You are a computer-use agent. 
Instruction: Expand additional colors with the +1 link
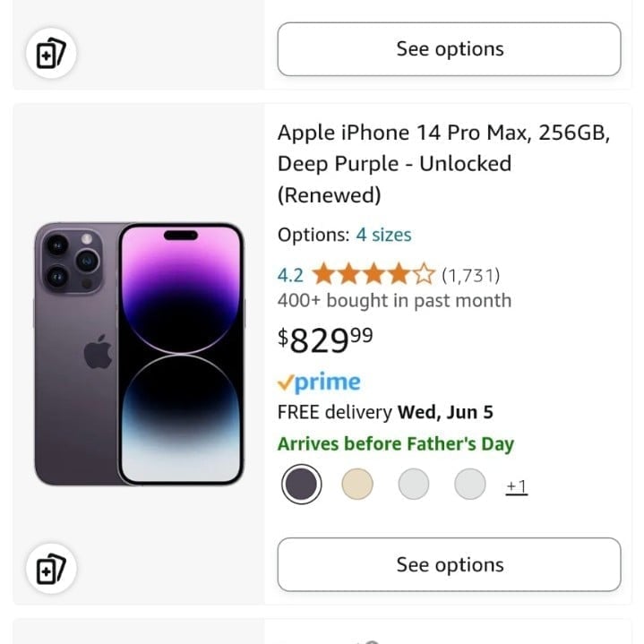click(516, 486)
